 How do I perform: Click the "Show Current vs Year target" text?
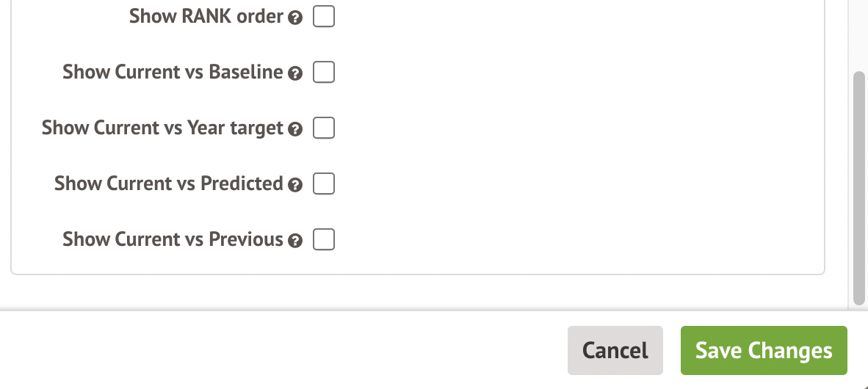point(162,128)
